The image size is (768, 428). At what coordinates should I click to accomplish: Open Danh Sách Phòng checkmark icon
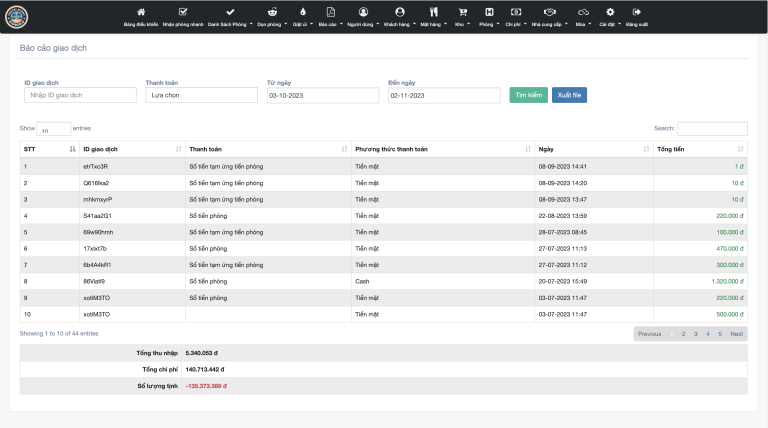pos(230,12)
